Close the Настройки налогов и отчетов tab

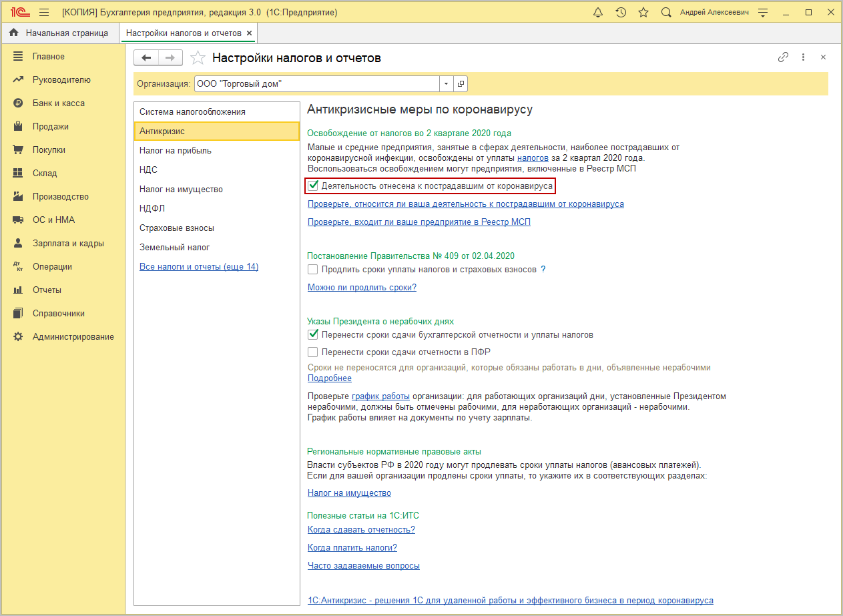pos(249,33)
